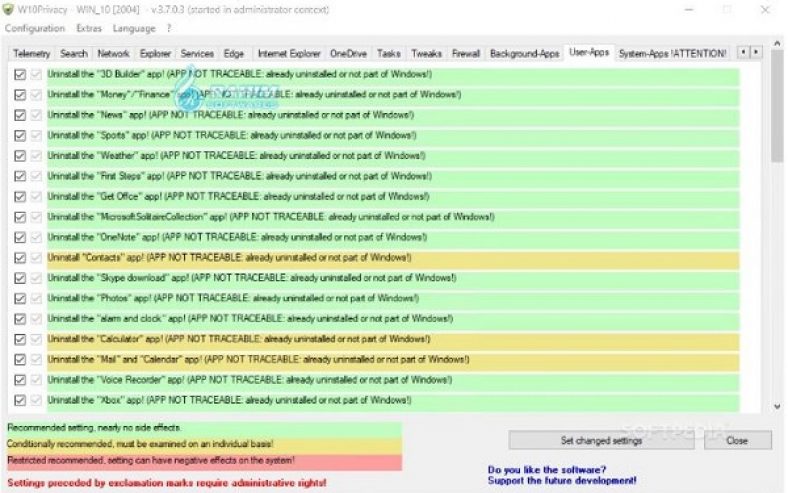
Task: Toggle the "Xbox" app uninstall checkbox
Action: point(20,401)
